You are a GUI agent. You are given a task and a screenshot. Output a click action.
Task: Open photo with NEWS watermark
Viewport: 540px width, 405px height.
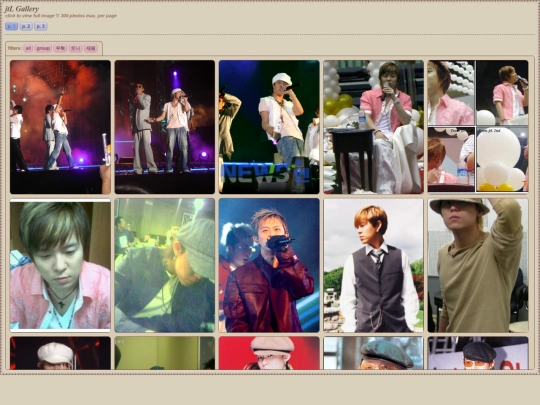pyautogui.click(x=269, y=127)
